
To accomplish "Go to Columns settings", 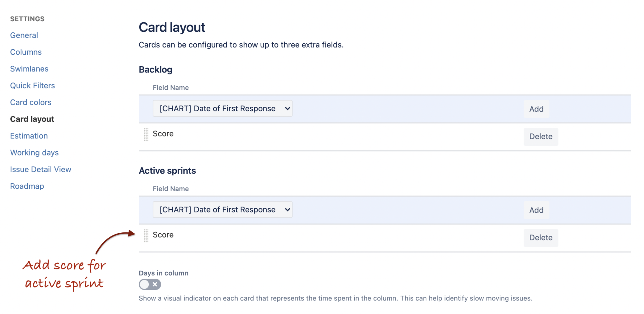I will coord(26,52).
